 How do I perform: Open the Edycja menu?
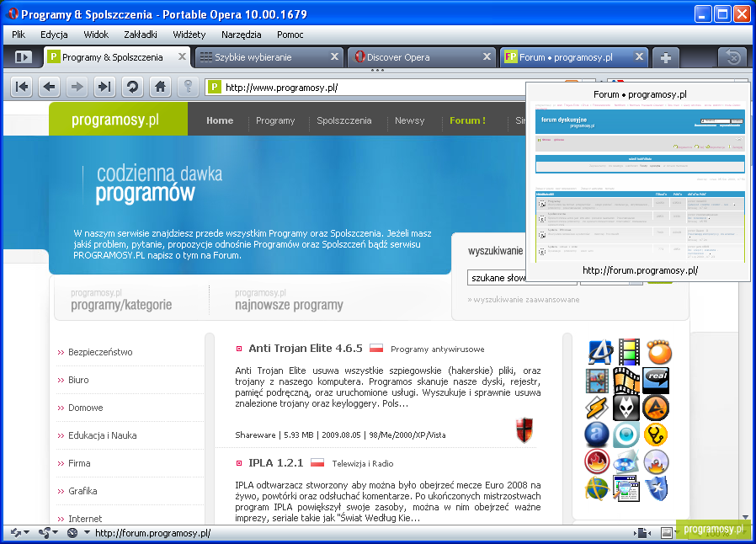click(x=54, y=35)
